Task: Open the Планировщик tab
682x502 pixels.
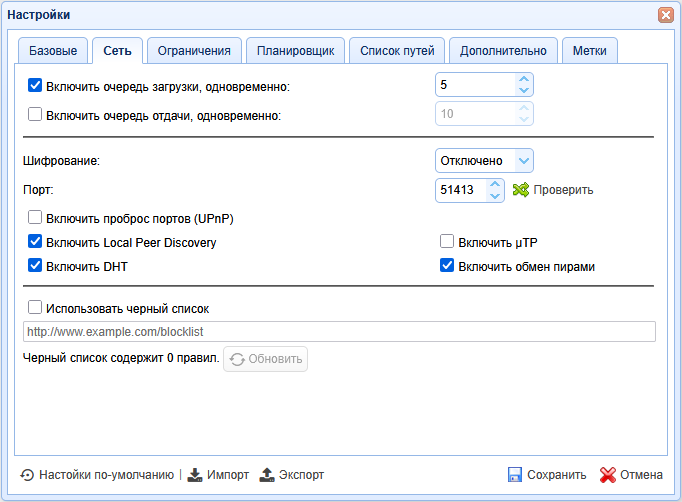Action: point(295,51)
